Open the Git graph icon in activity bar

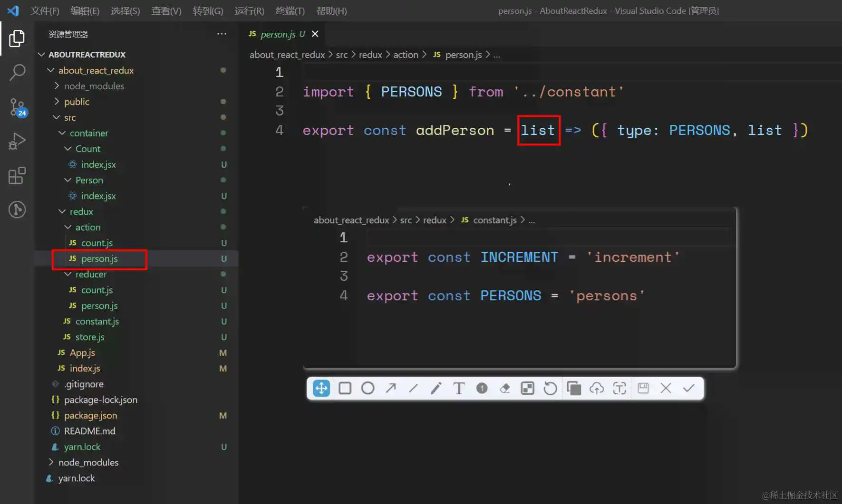17,209
